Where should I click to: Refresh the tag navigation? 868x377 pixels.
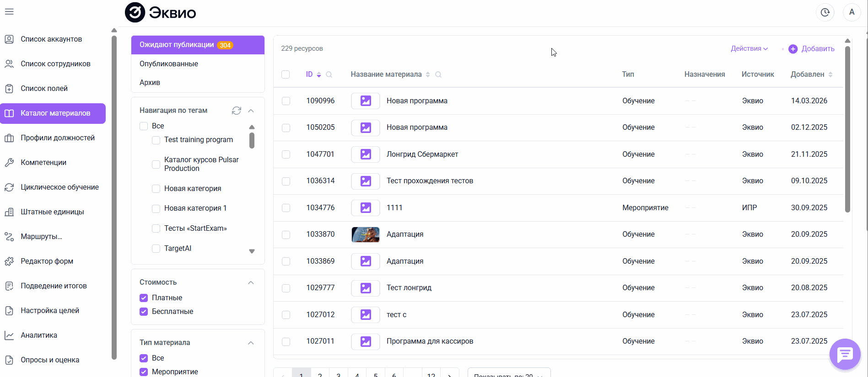coord(237,111)
